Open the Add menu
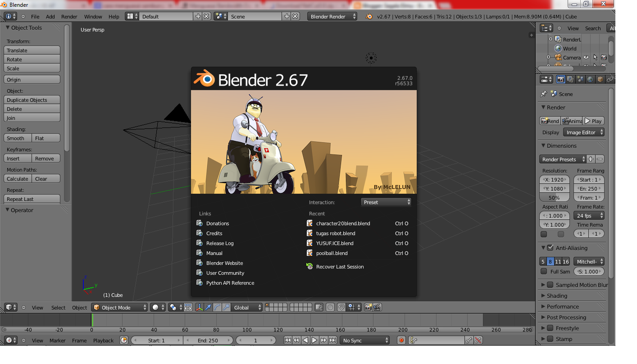The image size is (637, 364). pyautogui.click(x=50, y=16)
